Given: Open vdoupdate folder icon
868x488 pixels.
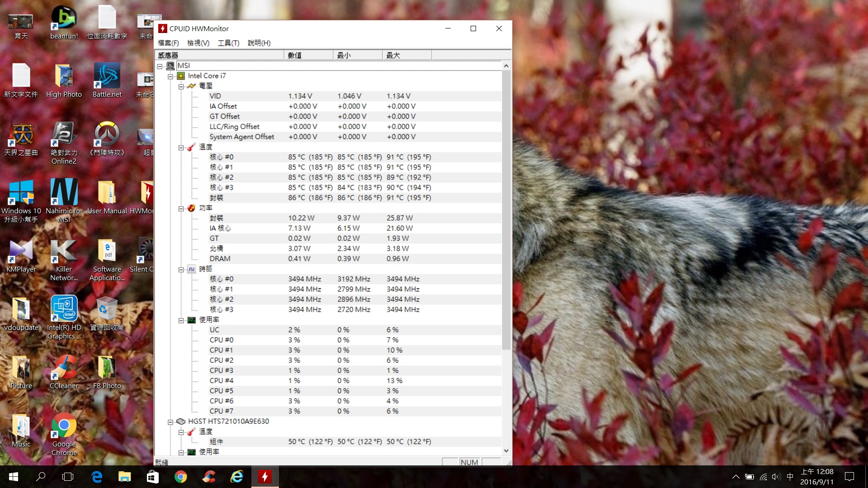Looking at the screenshot, I should [21, 314].
